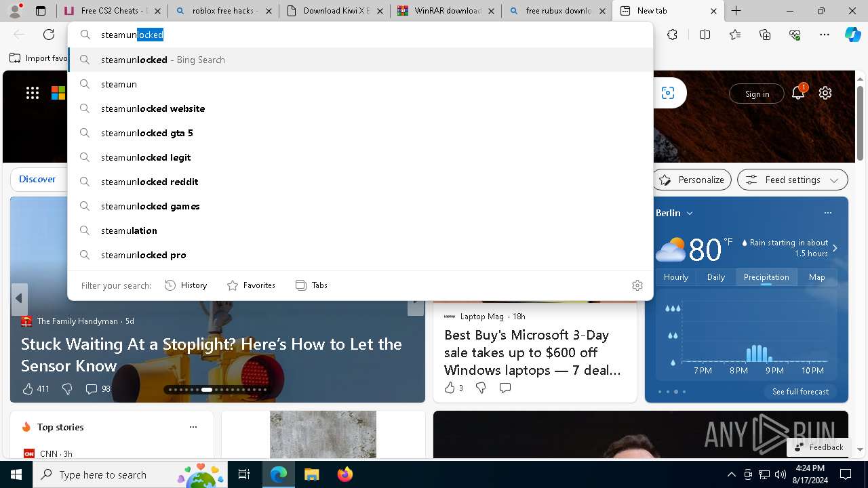Open Top stories more options

point(193,427)
